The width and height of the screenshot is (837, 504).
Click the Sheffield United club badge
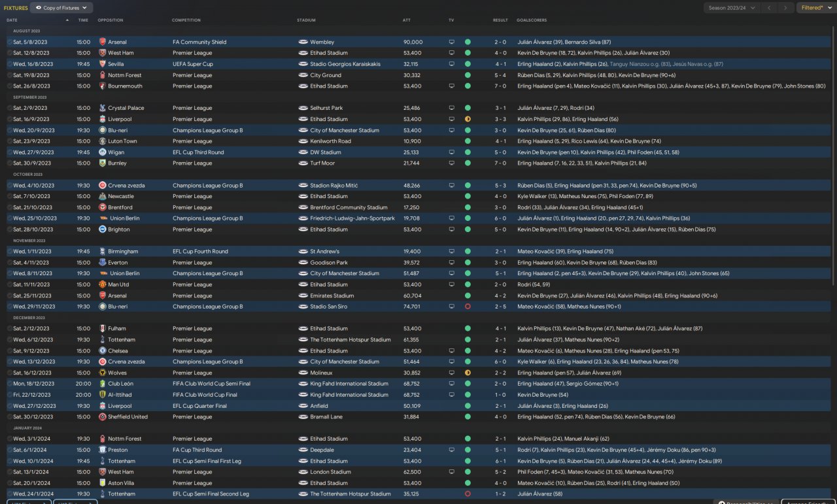102,416
